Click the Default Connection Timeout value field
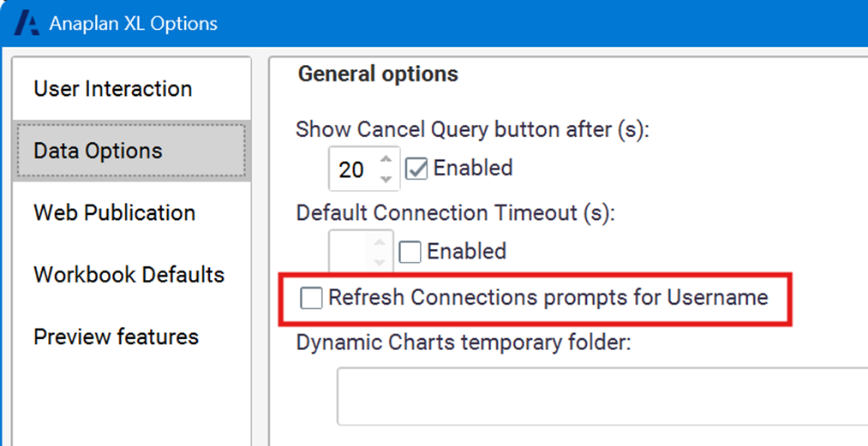 click(350, 252)
